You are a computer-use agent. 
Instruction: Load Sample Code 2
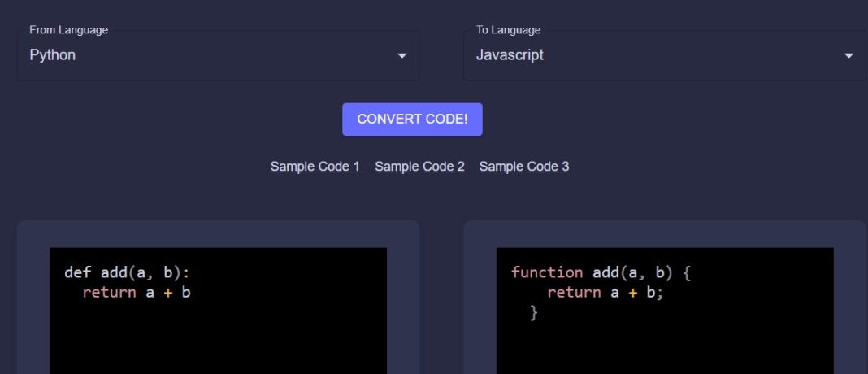(x=419, y=167)
